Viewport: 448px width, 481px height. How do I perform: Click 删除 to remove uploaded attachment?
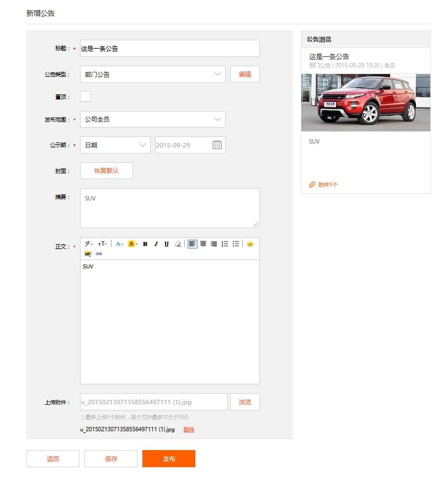[189, 430]
